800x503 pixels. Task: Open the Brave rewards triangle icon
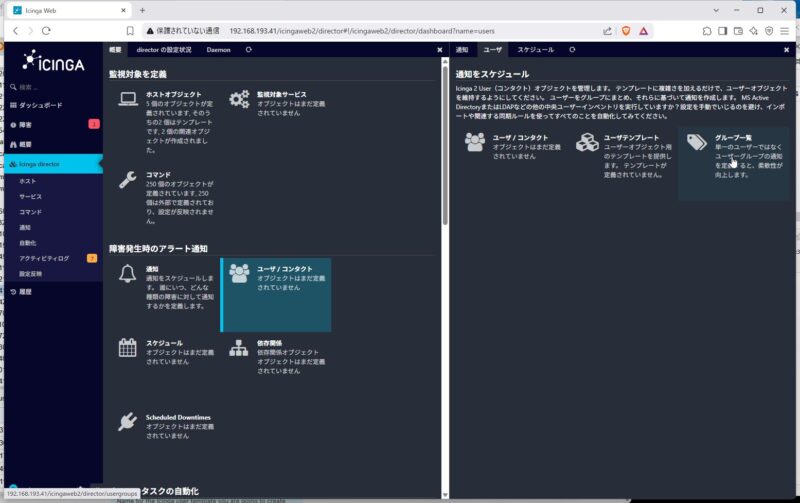[643, 31]
